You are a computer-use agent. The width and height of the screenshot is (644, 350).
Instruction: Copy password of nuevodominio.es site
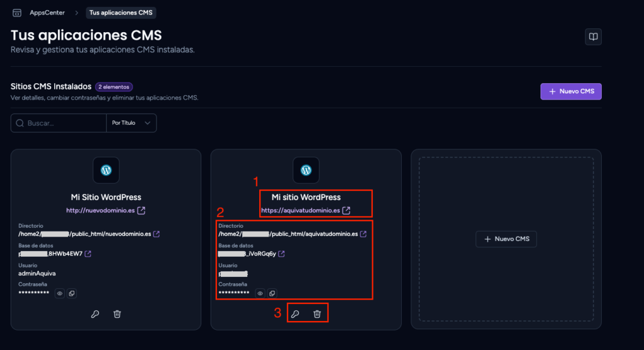coord(72,293)
